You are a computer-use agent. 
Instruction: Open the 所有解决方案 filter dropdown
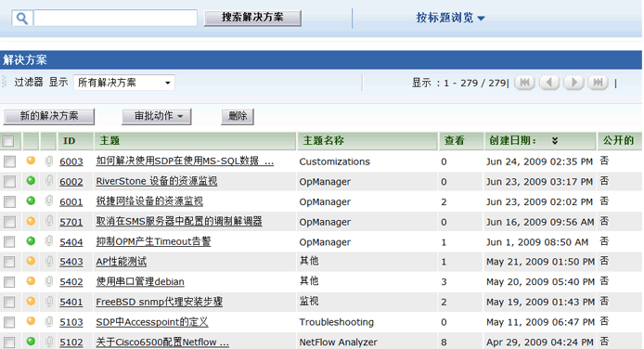pos(124,83)
